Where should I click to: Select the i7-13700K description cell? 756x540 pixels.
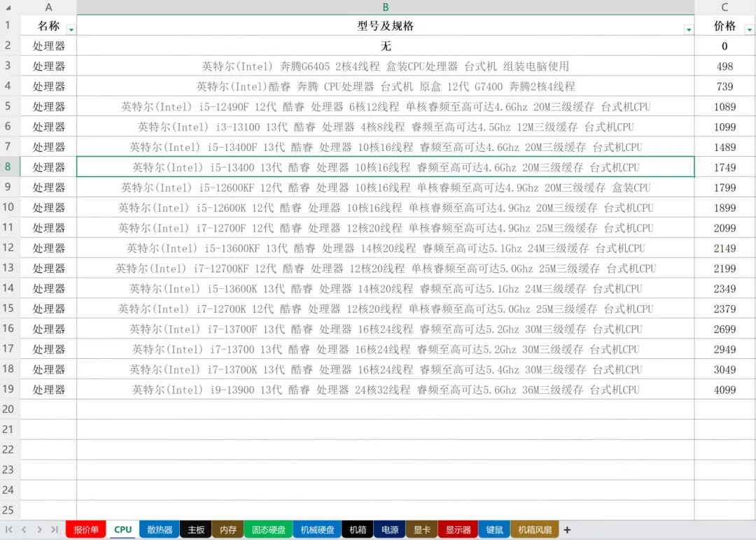(x=385, y=369)
